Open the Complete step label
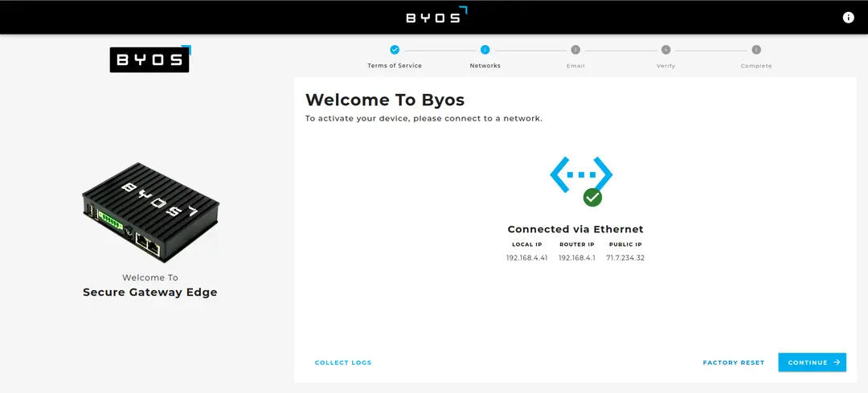This screenshot has height=393, width=868. (x=756, y=66)
